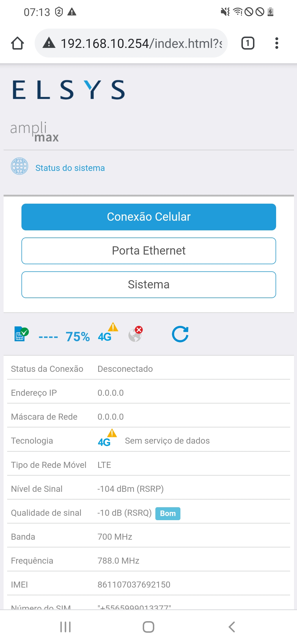
Task: Open the Status do sistema link
Action: (x=70, y=168)
